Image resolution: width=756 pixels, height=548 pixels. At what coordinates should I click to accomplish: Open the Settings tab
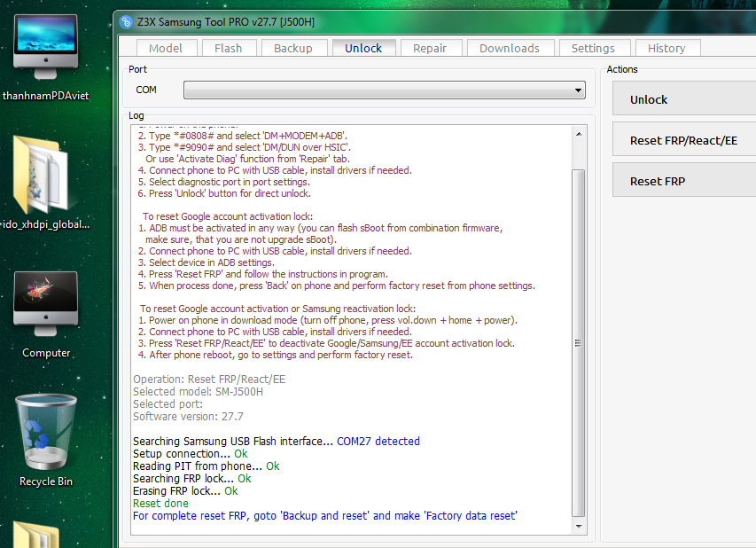[593, 48]
